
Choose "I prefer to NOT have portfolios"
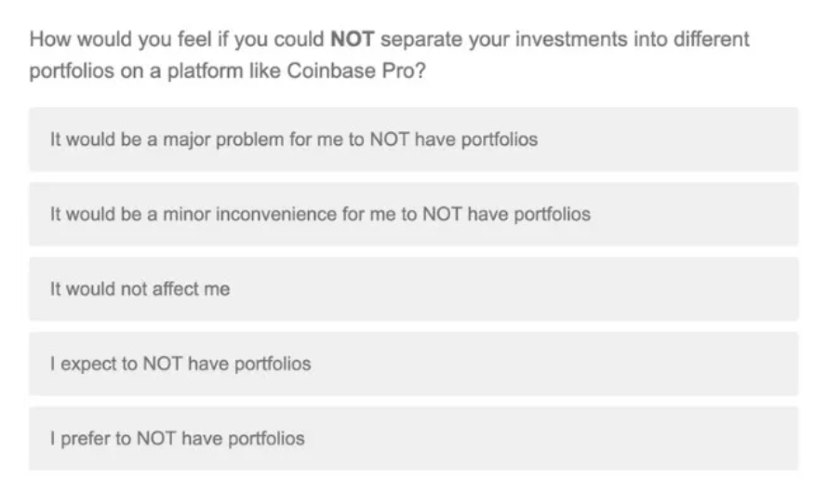point(413,438)
